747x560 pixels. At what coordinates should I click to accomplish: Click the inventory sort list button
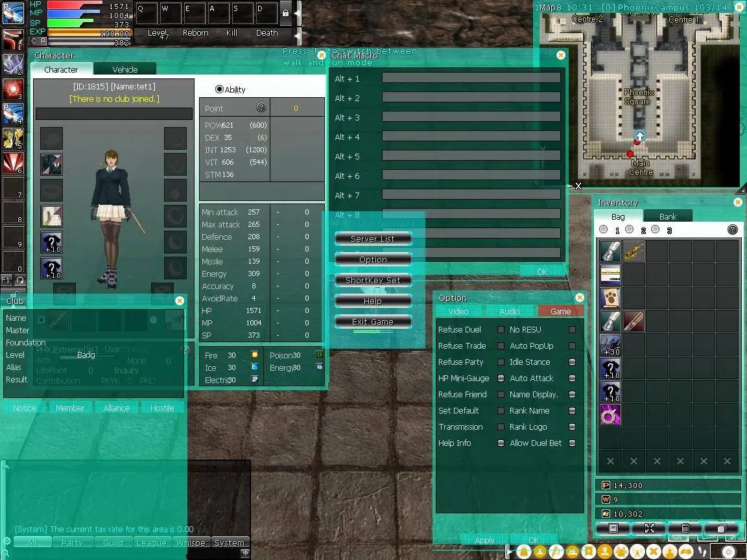pos(613,528)
